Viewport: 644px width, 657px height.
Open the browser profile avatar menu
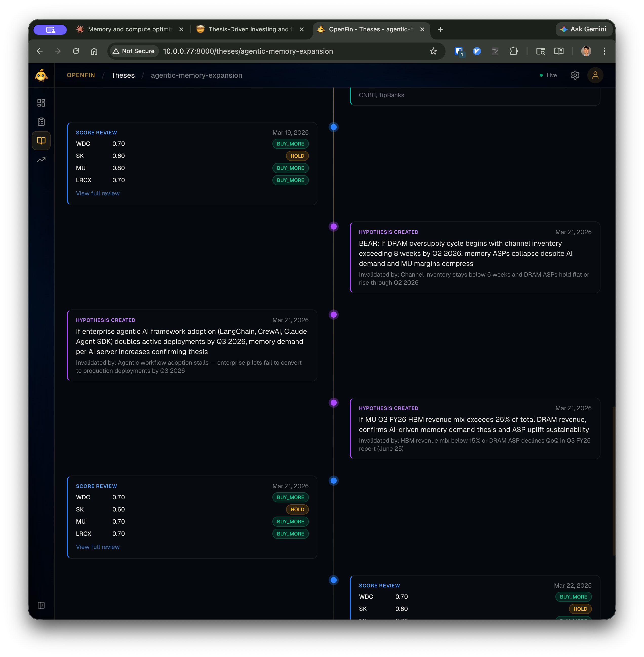(586, 51)
